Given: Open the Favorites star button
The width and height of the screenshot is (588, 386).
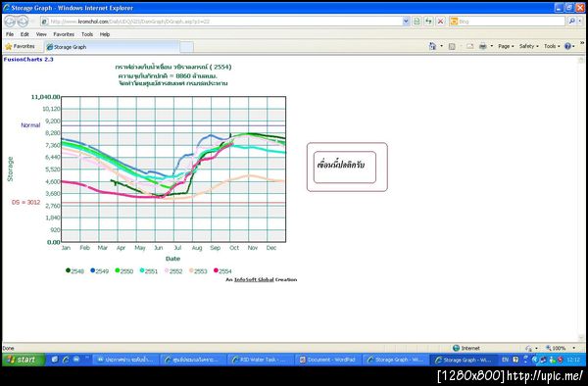Looking at the screenshot, I should point(21,46).
